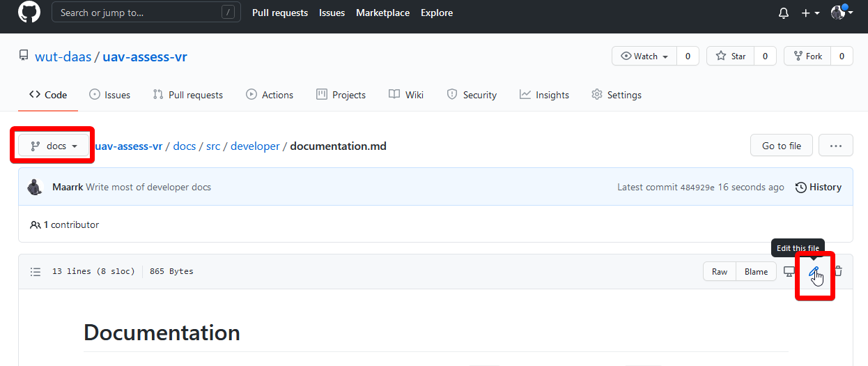Click the pencil icon to edit file
Viewport: 868px width, 366px height.
pyautogui.click(x=814, y=272)
